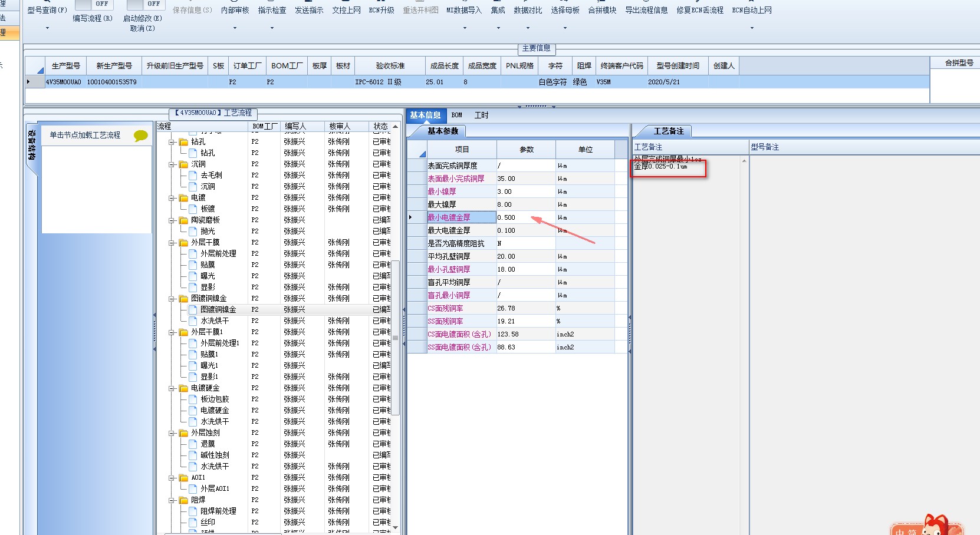980x535 pixels.
Task: Open the 设备结构 vertical side tab
Action: pos(31,146)
